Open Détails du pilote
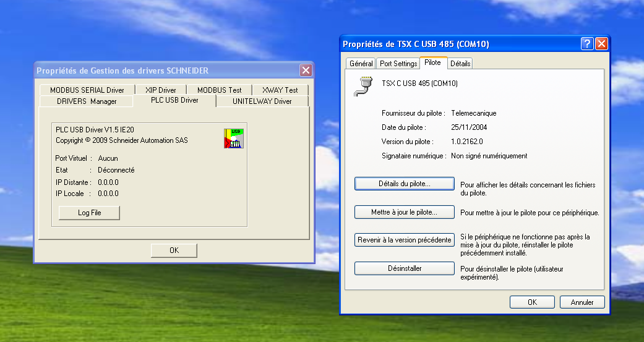The height and width of the screenshot is (342, 644). click(x=404, y=184)
